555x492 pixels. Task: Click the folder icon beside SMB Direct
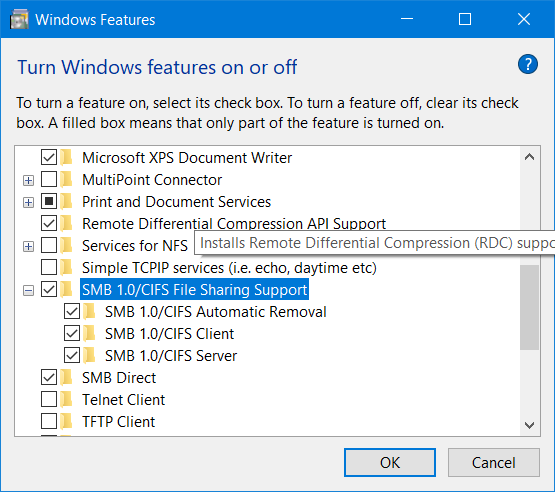pyautogui.click(x=67, y=378)
